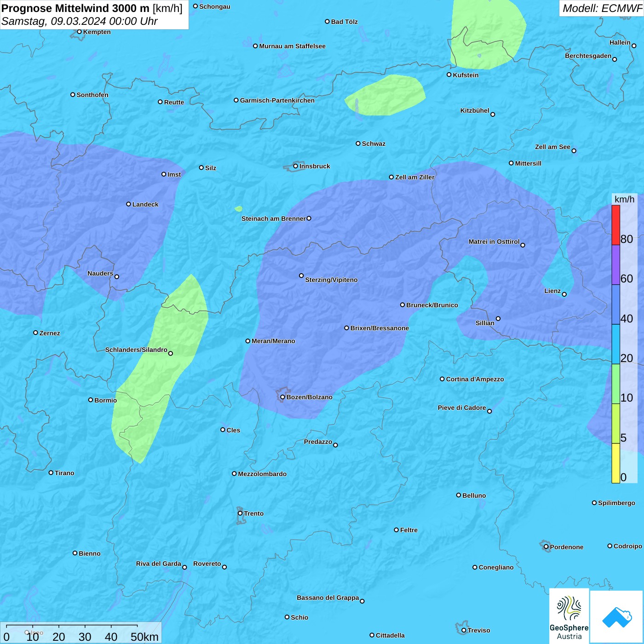This screenshot has width=644, height=644.
Task: Click the Nauders location dot
Action: 117,276
